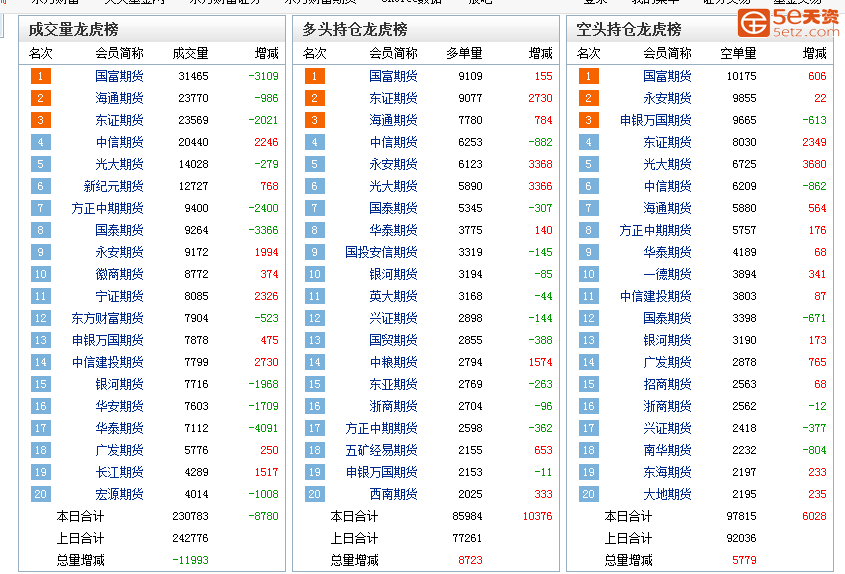Open 东方财富期货 member link

tap(107, 318)
